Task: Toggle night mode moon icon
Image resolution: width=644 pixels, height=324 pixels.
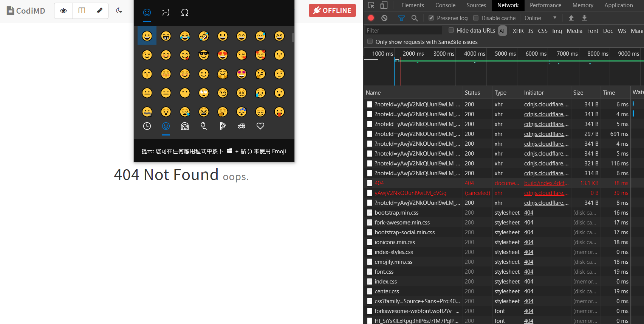Action: (119, 11)
